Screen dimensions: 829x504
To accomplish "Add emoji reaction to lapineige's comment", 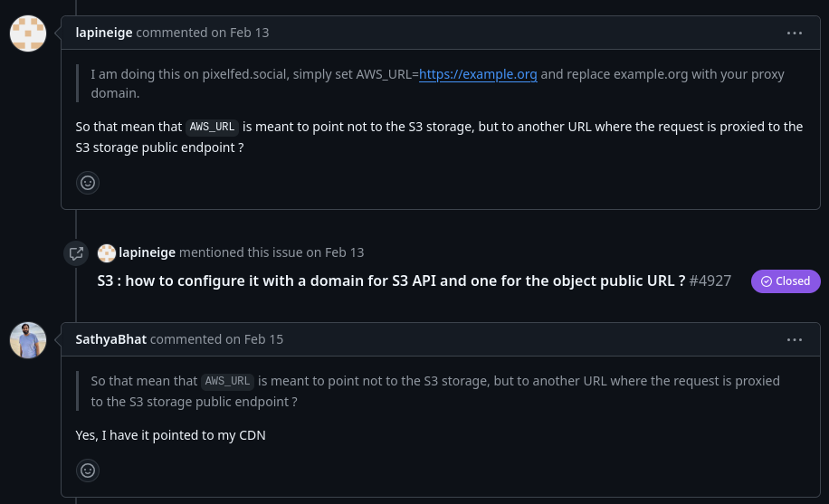I will pos(88,183).
